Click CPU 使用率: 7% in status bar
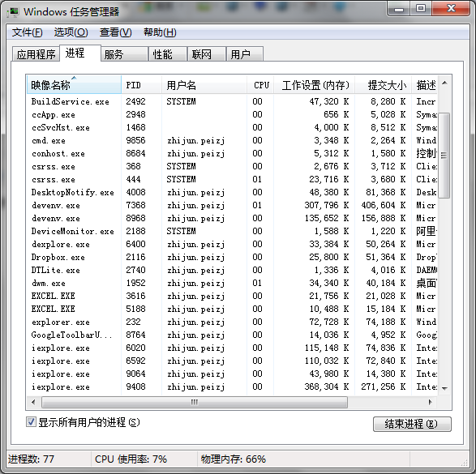 coord(131,459)
